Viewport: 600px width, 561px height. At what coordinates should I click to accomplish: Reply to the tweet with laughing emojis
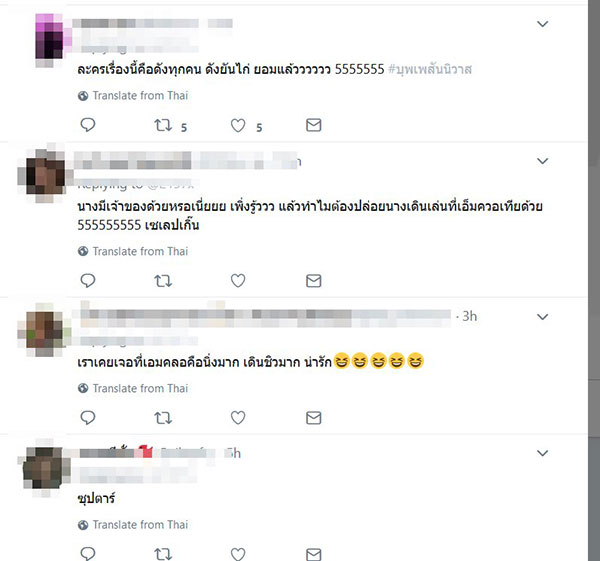pyautogui.click(x=88, y=417)
